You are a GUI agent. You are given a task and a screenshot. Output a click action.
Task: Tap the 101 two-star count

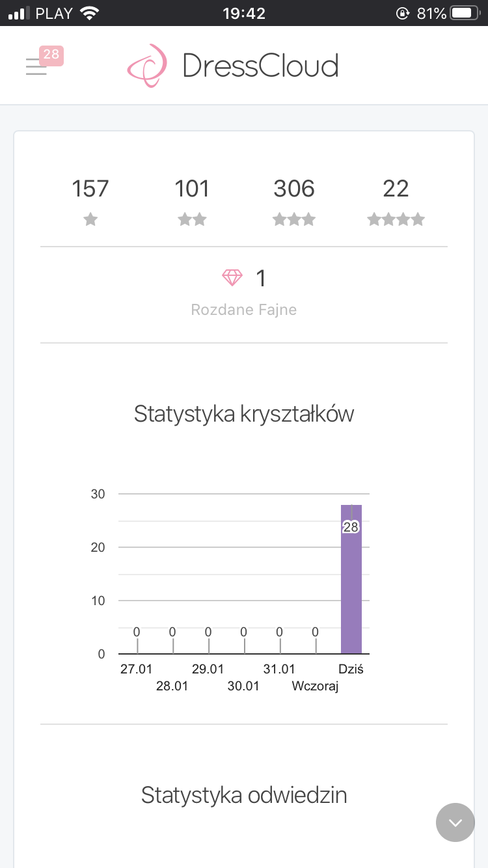tap(192, 189)
